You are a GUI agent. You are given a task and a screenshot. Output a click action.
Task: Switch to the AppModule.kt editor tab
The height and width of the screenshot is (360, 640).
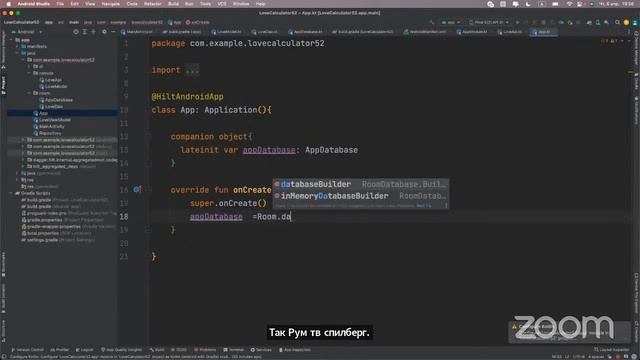471,32
